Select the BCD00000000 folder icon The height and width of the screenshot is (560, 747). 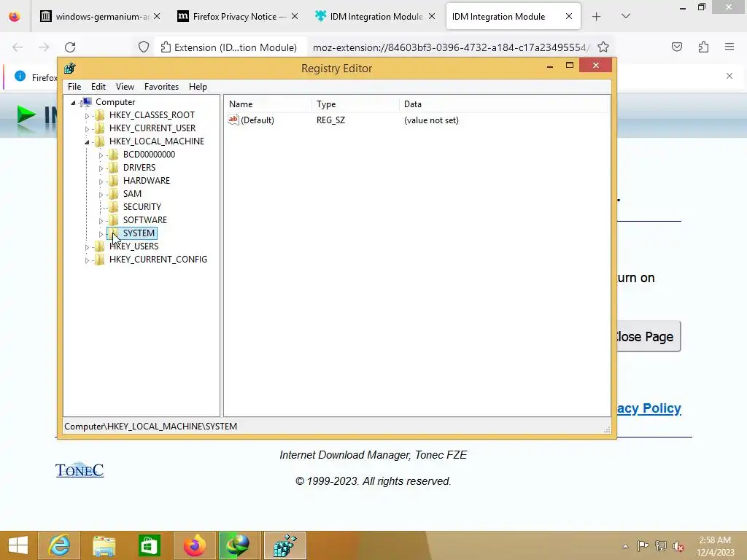tap(113, 155)
